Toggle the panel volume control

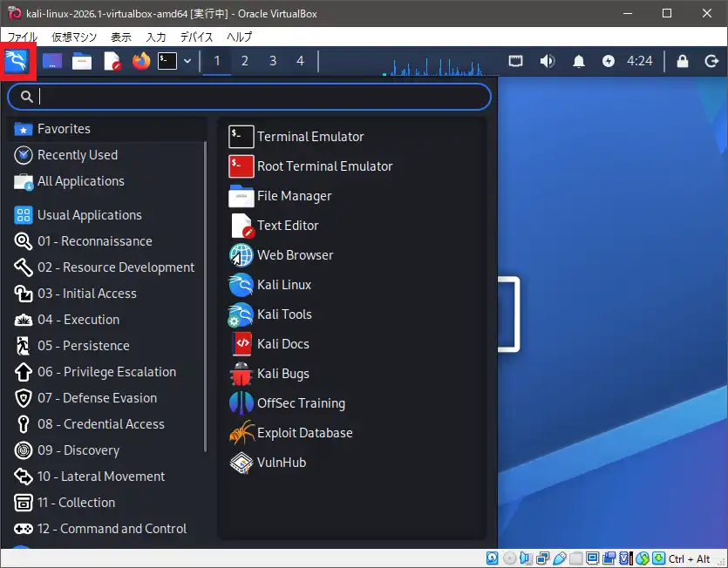click(548, 61)
